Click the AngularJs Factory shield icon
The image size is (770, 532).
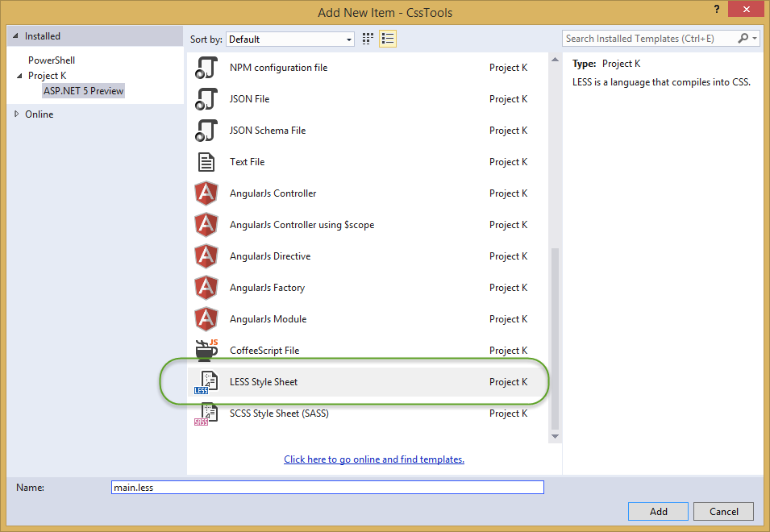click(x=206, y=288)
